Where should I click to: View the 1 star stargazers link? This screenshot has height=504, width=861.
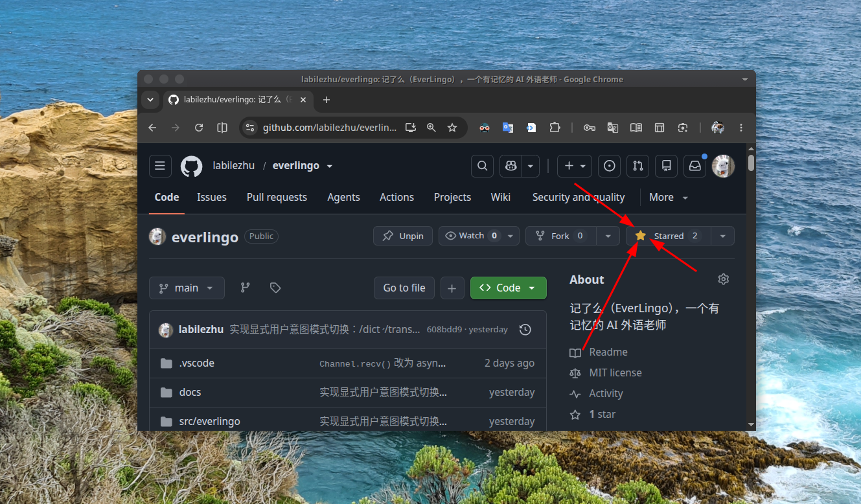[x=603, y=414]
